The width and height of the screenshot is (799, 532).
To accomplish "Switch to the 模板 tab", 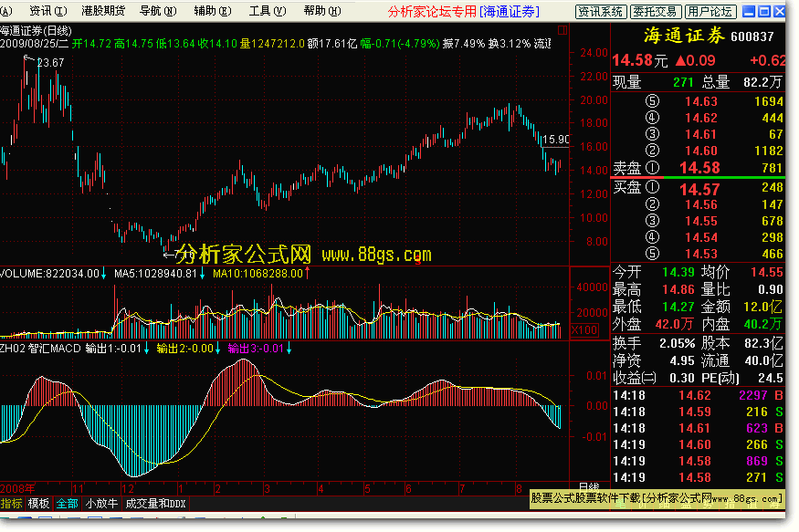I will click(x=38, y=504).
